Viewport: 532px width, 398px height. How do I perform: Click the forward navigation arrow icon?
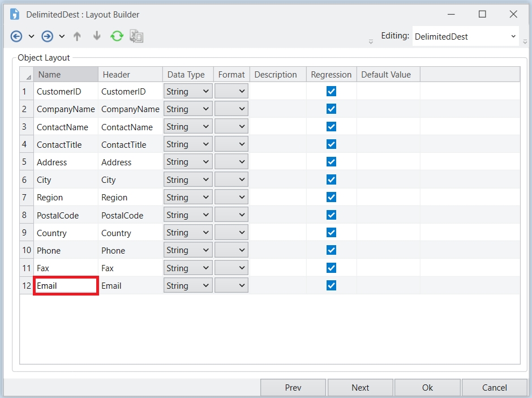click(x=48, y=36)
